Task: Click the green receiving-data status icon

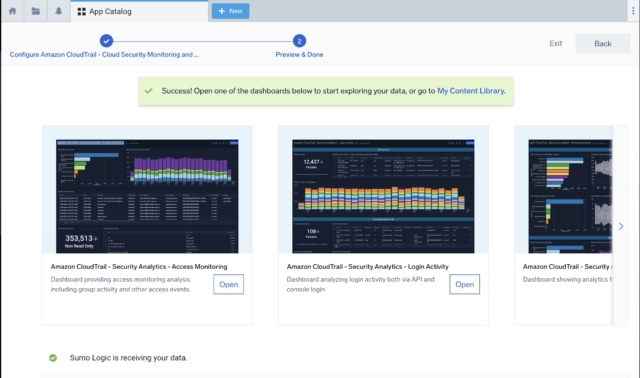Action: point(53,358)
